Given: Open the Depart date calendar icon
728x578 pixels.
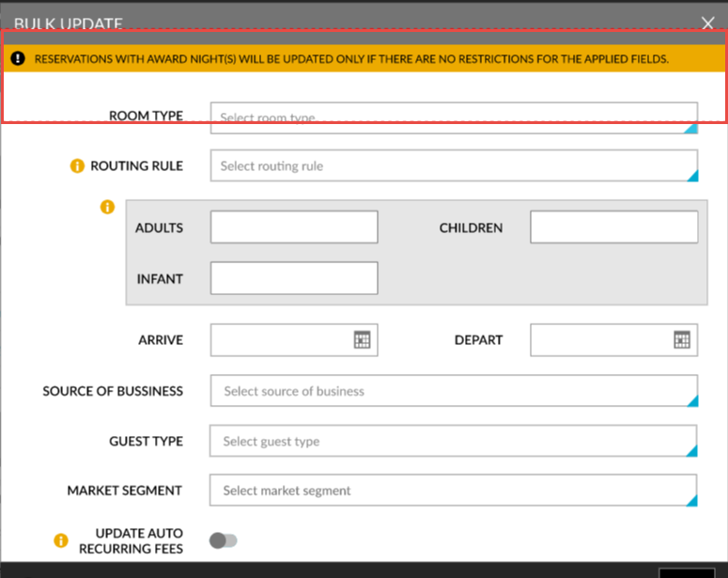Looking at the screenshot, I should [x=682, y=339].
